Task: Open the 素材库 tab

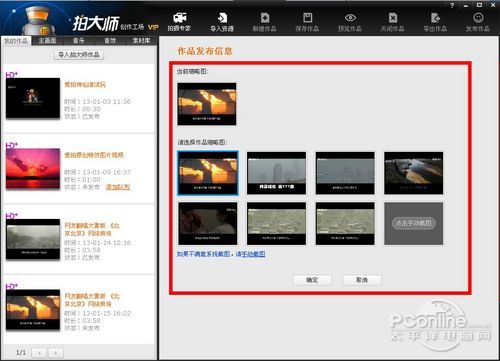Action: (141, 41)
